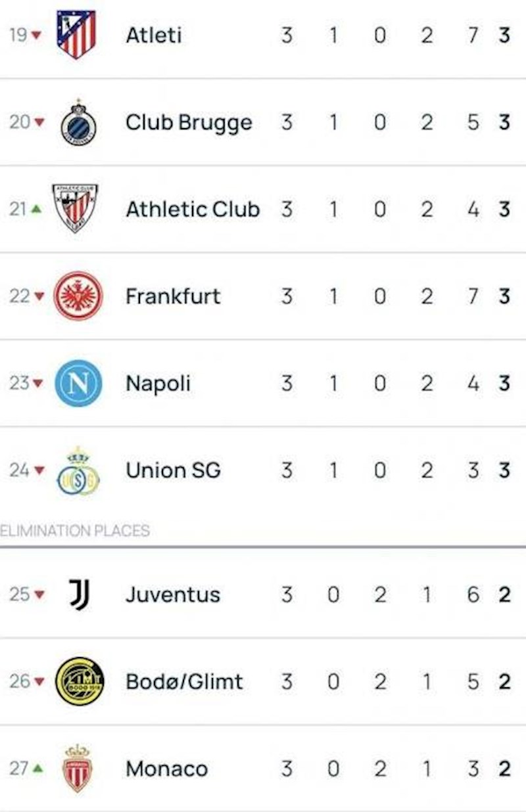
Task: Click the Bodø/Glimt yellow badge
Action: point(79,681)
